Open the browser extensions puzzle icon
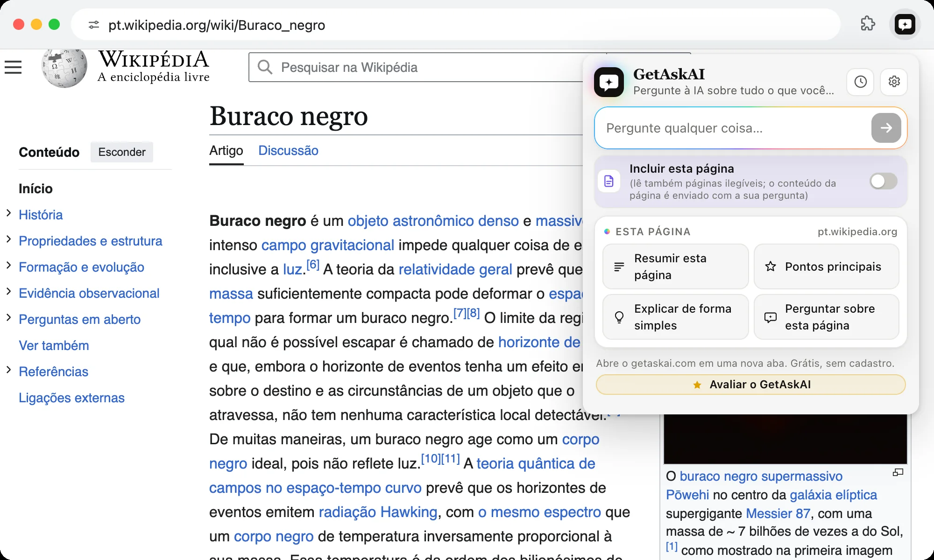 868,24
